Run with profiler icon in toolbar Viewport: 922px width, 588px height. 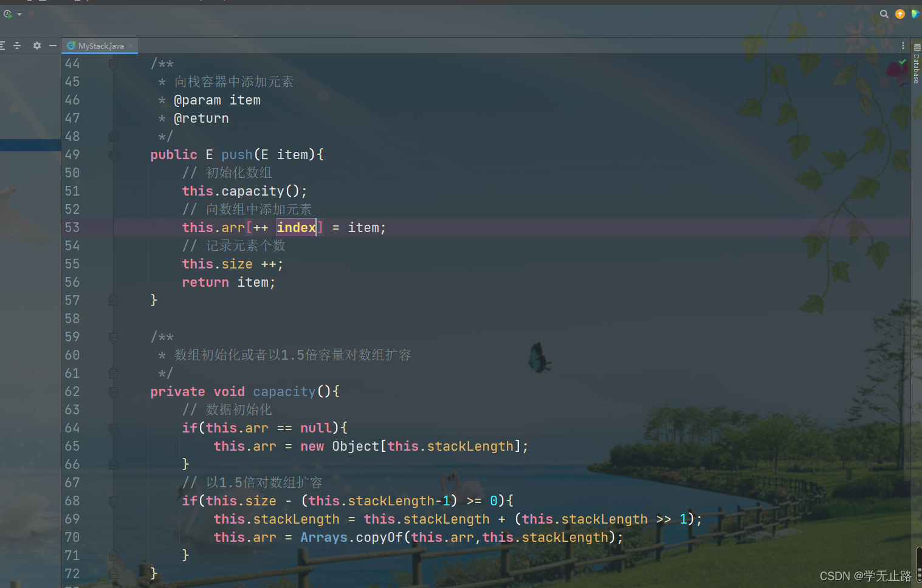tap(8, 13)
